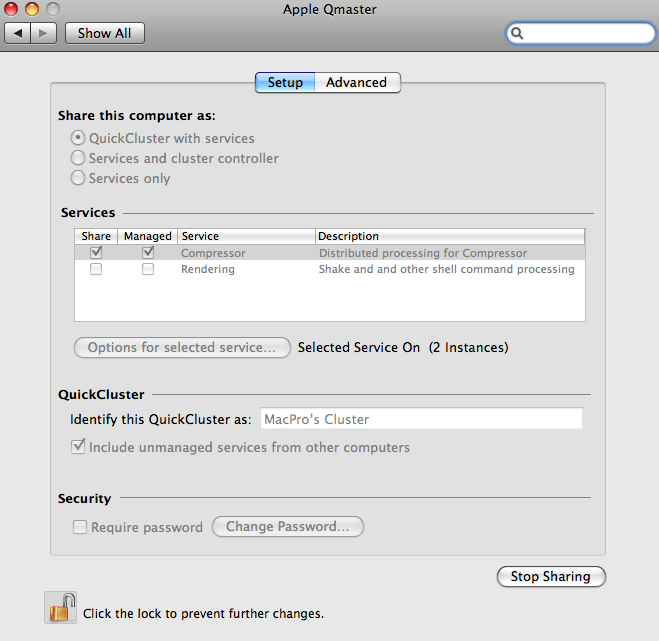This screenshot has height=641, width=659.
Task: Click the Share column header
Action: (x=96, y=236)
